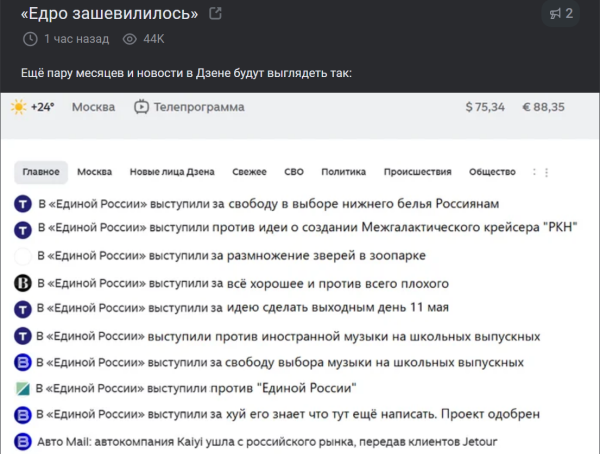Switch to the Свежее tab

249,172
